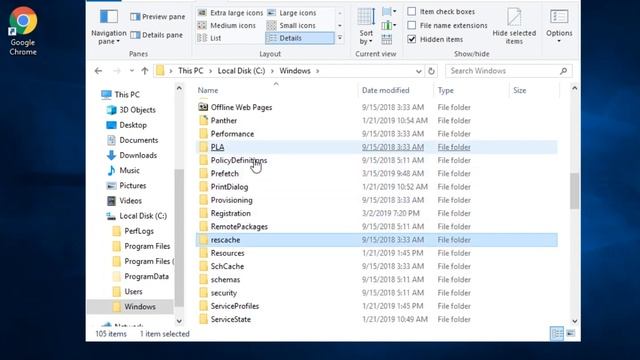Switch to large thumbnails status icon
Viewport: 640px width, 360px height.
click(x=571, y=333)
